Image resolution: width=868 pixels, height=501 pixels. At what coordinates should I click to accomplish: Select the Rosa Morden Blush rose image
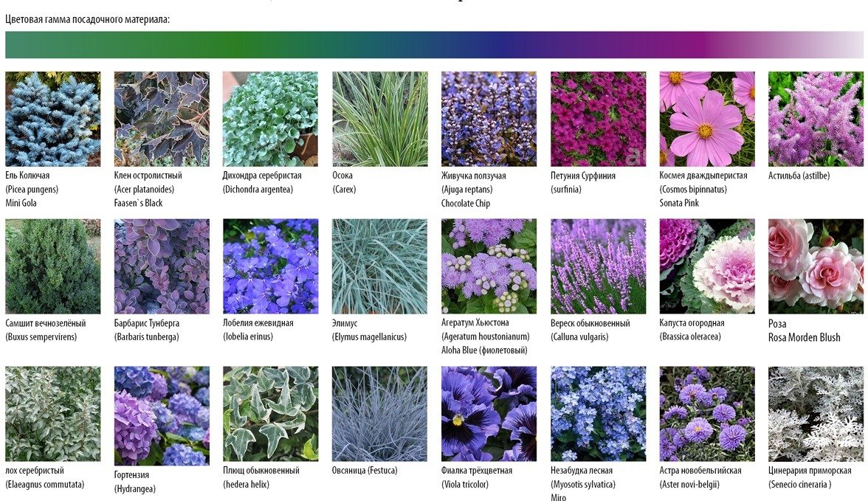point(816,266)
